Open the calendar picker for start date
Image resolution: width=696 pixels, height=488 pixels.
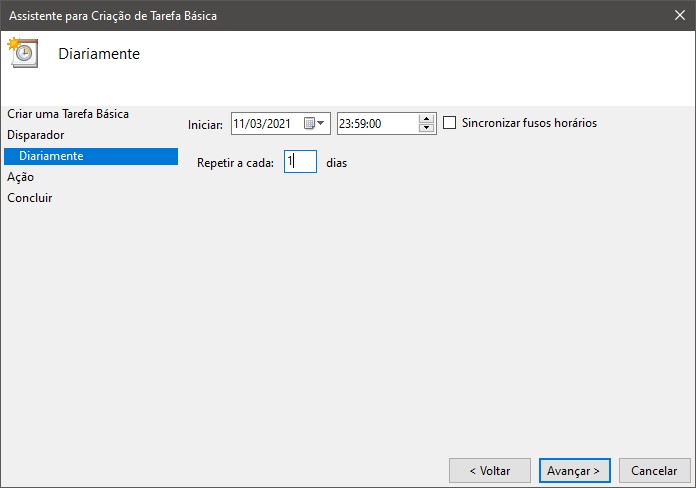tap(314, 123)
